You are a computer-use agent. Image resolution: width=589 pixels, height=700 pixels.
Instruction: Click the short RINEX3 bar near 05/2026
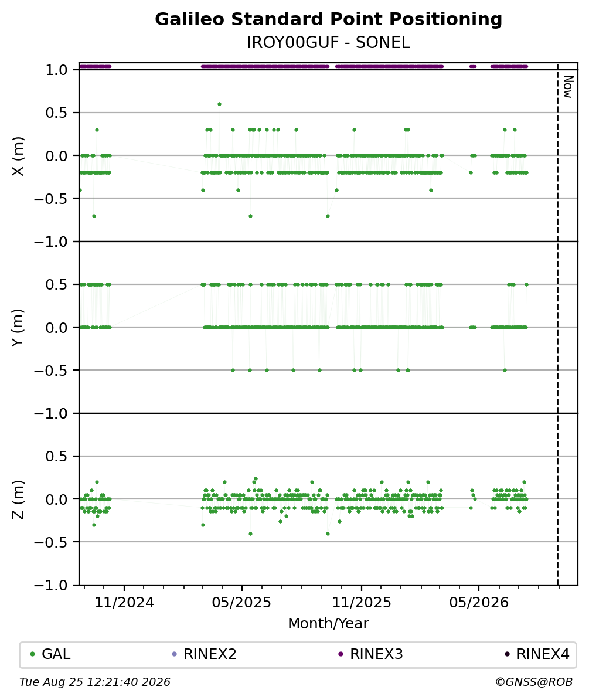[x=473, y=66]
